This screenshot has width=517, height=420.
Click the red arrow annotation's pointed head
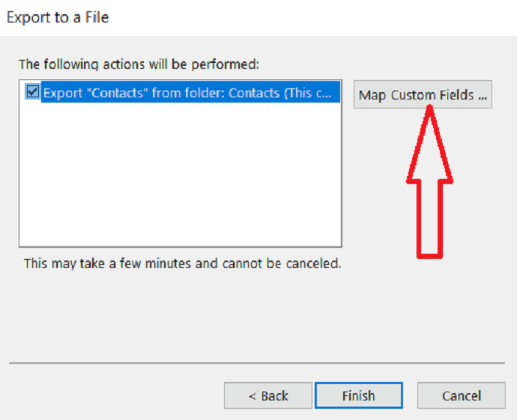(429, 143)
